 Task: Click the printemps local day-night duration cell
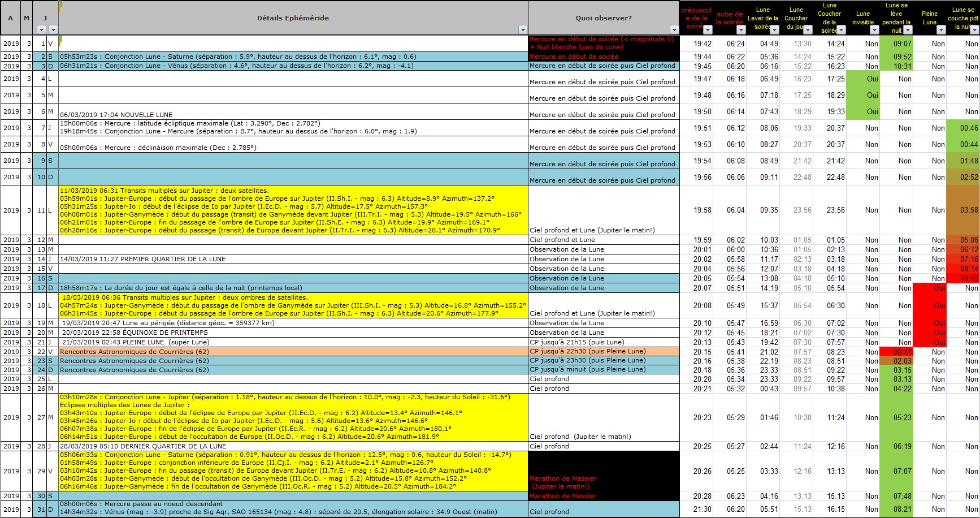point(293,288)
